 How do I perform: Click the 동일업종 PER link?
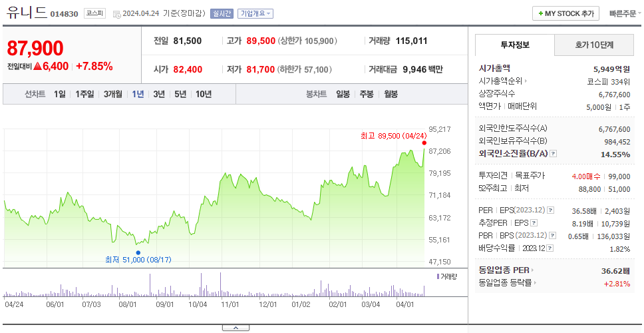tap(504, 270)
